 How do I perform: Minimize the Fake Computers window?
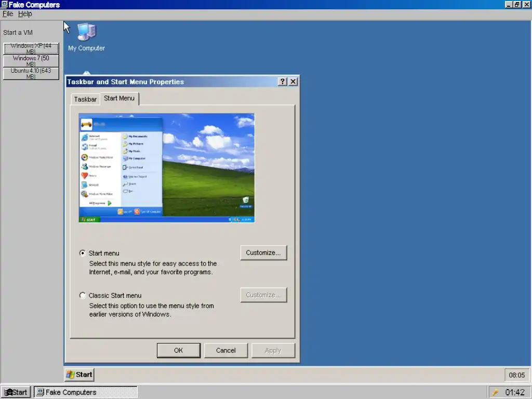click(508, 4)
